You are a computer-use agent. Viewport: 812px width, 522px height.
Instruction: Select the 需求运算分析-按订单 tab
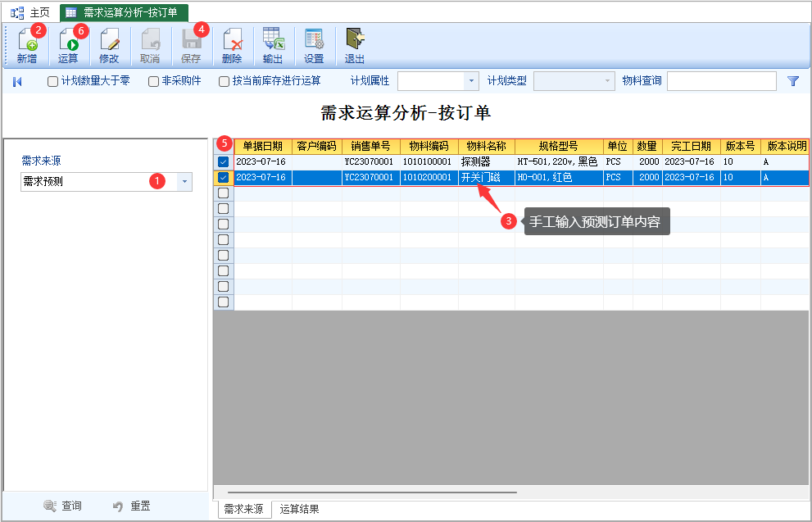tap(124, 12)
